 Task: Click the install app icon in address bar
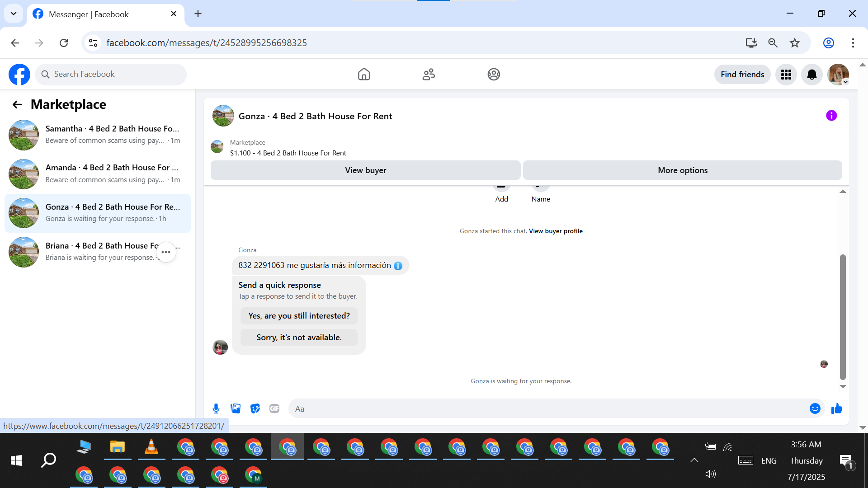tap(751, 43)
